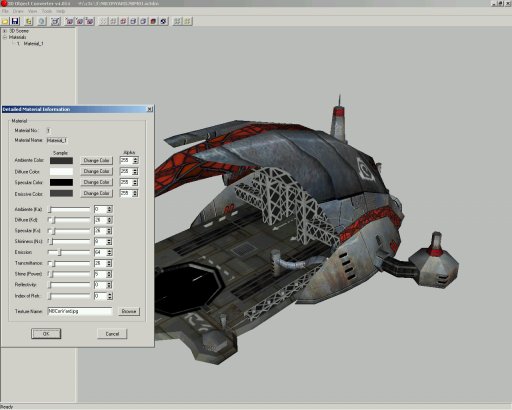Screen dimensions: 512x410
Task: Open the Tools menu
Action: tap(47, 11)
